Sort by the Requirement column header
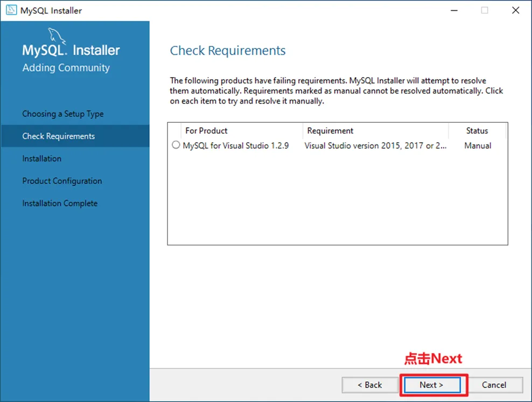The width and height of the screenshot is (532, 402). coord(330,131)
